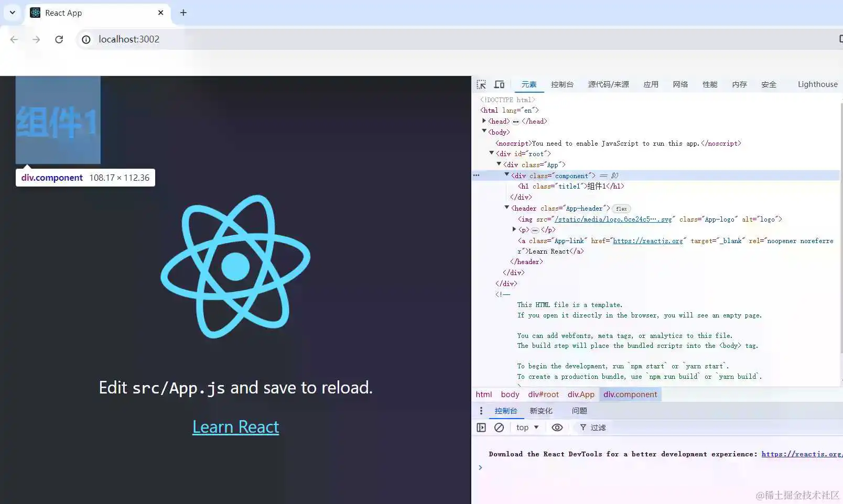The width and height of the screenshot is (843, 504).
Task: Click the Edit src/App.js paragraph
Action: pyautogui.click(x=235, y=388)
